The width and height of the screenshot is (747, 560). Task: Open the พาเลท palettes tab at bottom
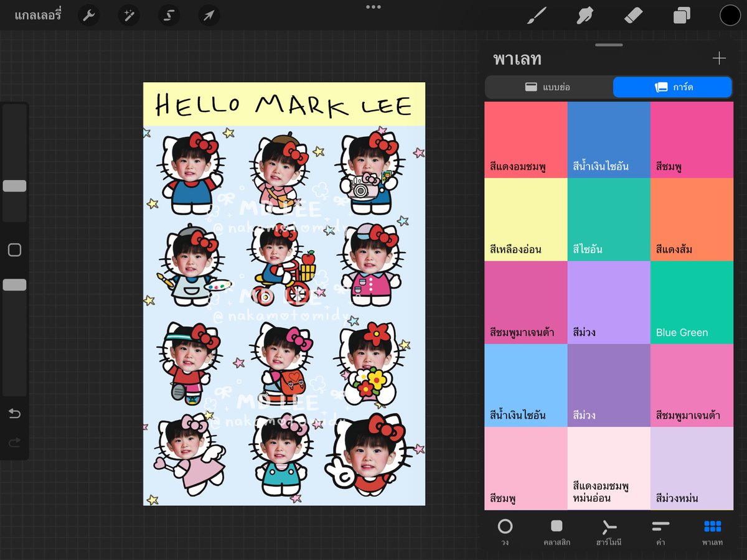pyautogui.click(x=712, y=533)
